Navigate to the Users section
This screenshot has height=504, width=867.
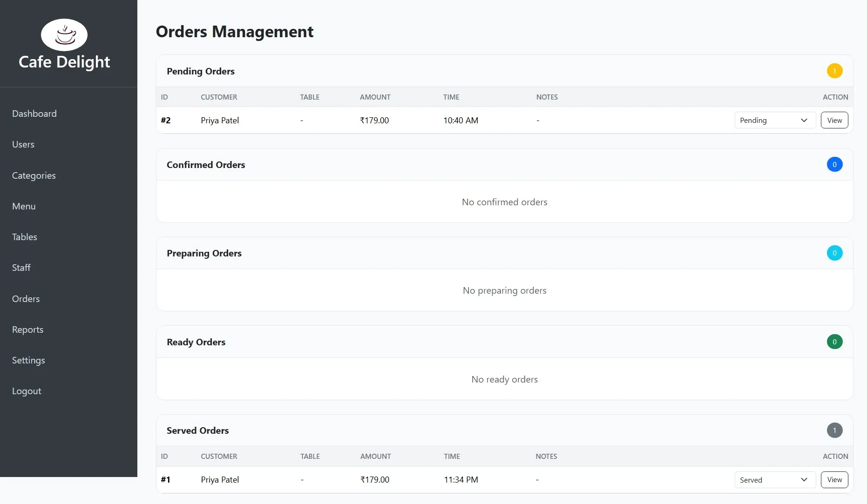[x=23, y=144]
